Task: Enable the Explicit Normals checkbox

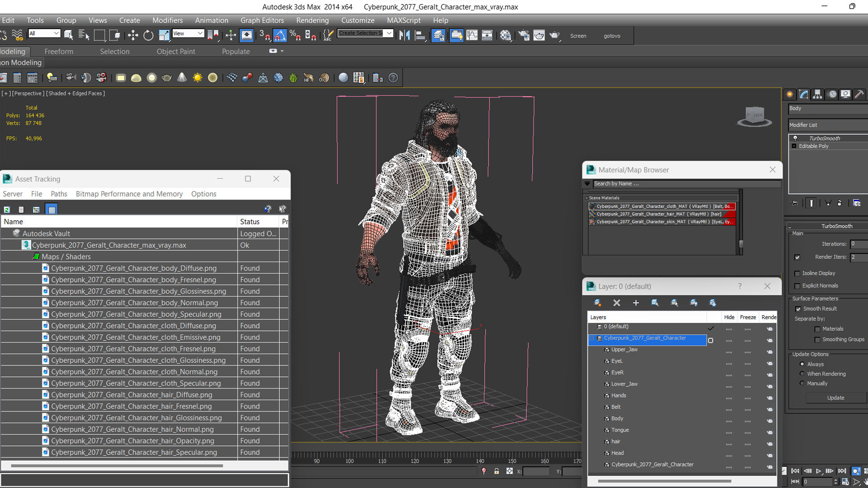Action: click(797, 286)
